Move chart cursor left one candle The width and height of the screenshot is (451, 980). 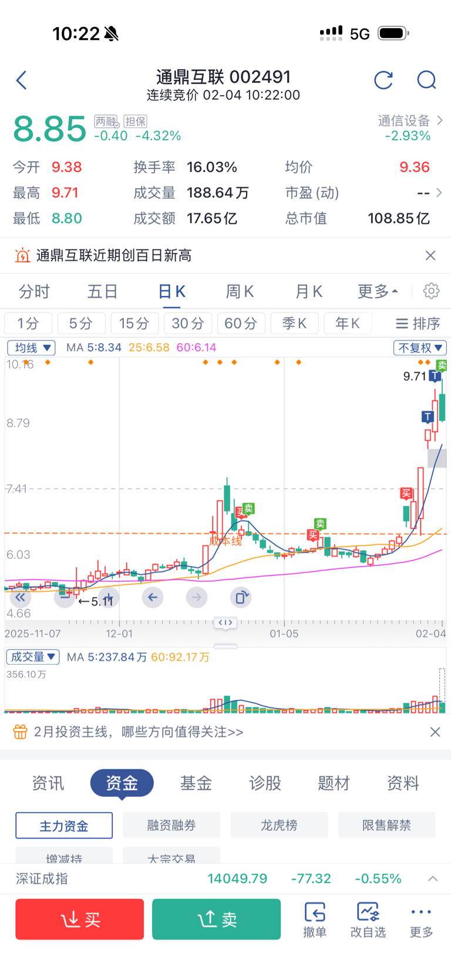153,598
